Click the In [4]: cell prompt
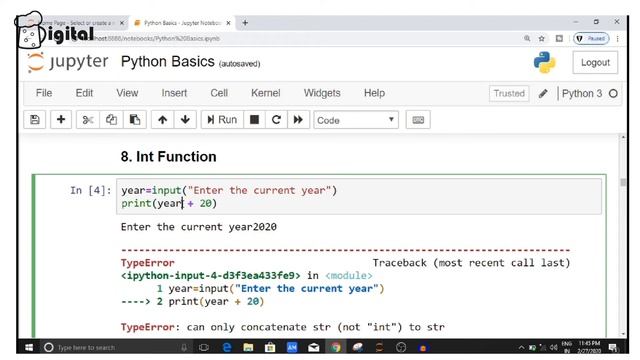640x360 pixels. (x=91, y=190)
